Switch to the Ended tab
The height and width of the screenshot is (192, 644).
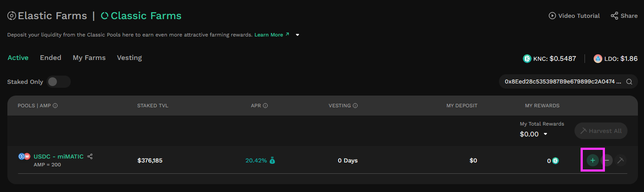click(x=50, y=58)
